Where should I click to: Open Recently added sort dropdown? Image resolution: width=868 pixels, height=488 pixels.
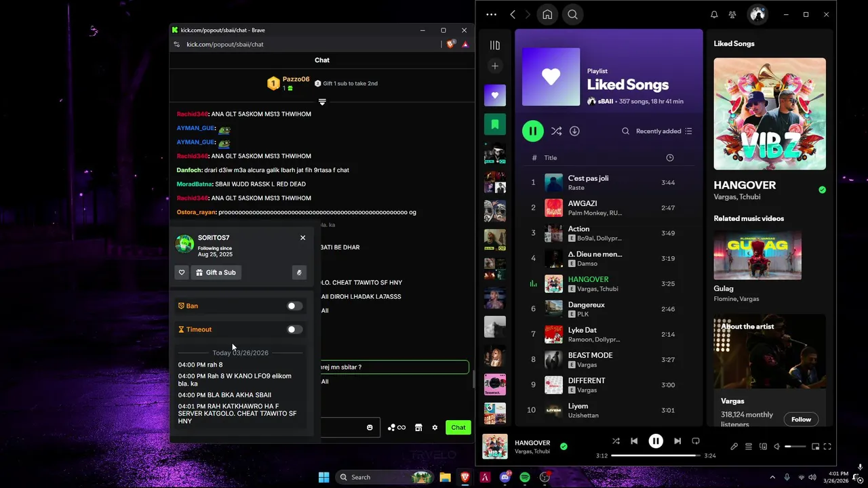click(x=664, y=131)
